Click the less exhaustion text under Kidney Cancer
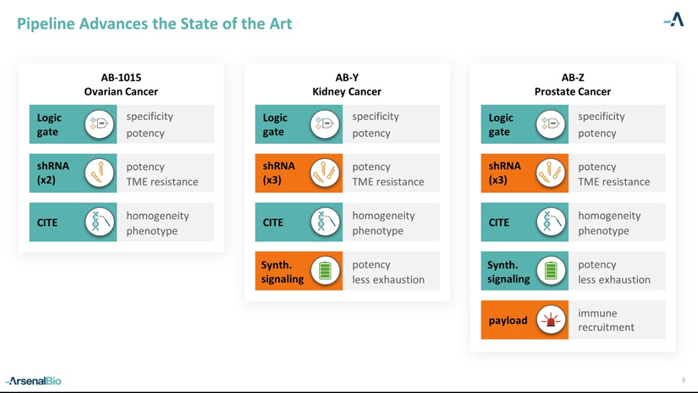 click(x=388, y=280)
